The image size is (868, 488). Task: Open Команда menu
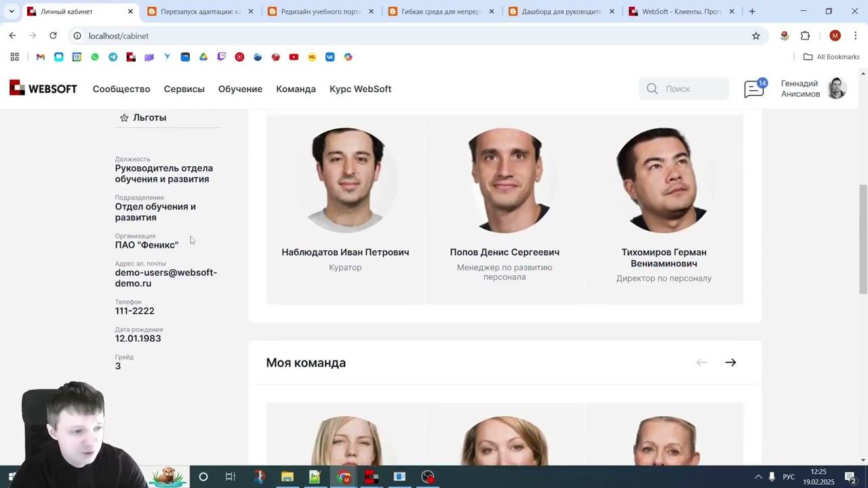tap(296, 89)
